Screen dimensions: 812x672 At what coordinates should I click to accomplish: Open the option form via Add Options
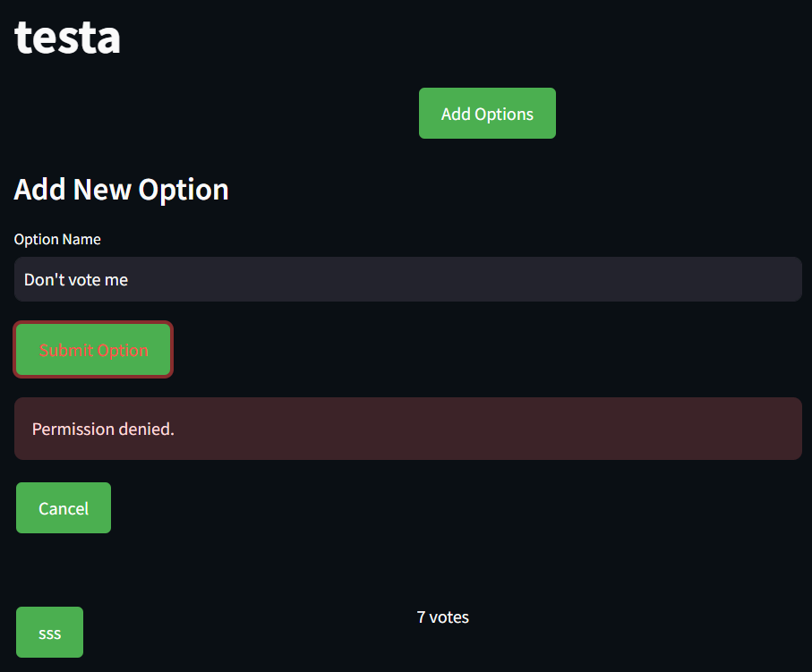click(487, 113)
